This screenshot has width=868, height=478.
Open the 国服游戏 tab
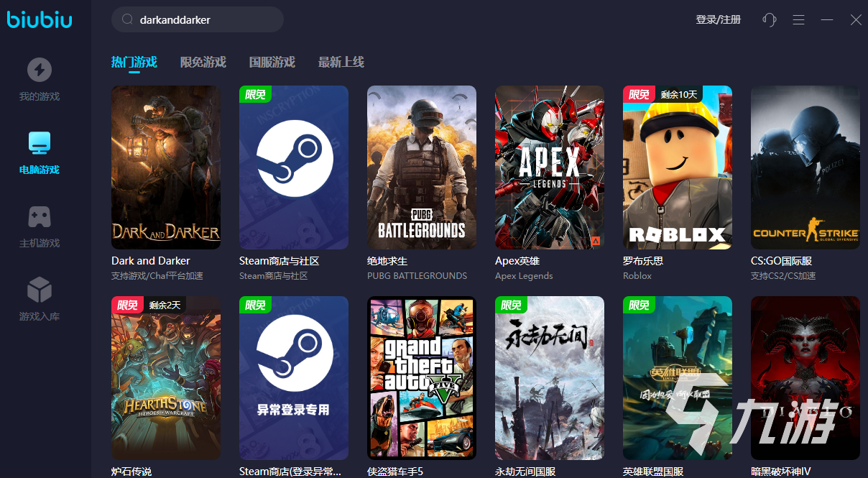pos(272,62)
